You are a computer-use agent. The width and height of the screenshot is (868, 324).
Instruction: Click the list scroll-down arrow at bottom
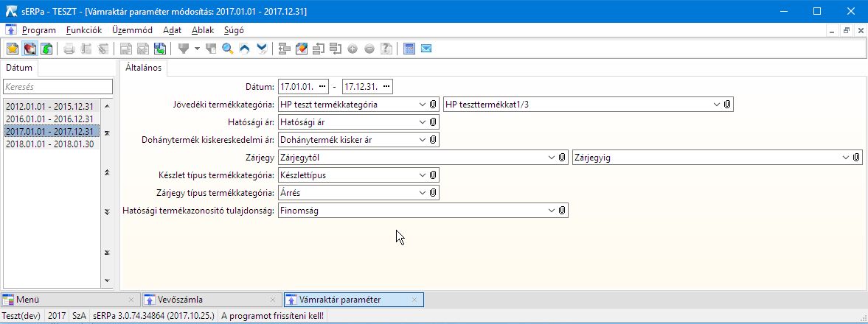tap(107, 281)
